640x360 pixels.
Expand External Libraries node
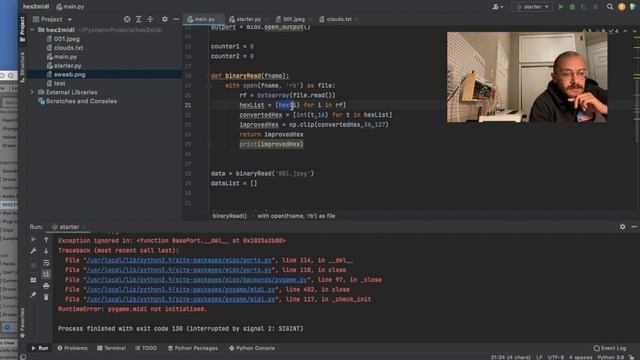click(x=33, y=92)
